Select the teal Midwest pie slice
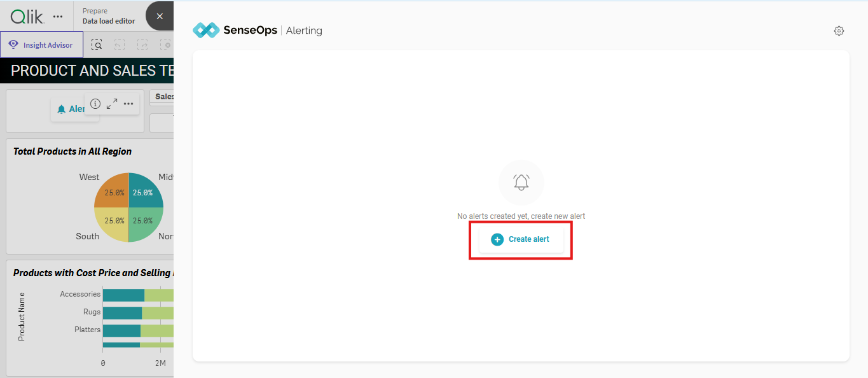The image size is (868, 378). click(146, 191)
